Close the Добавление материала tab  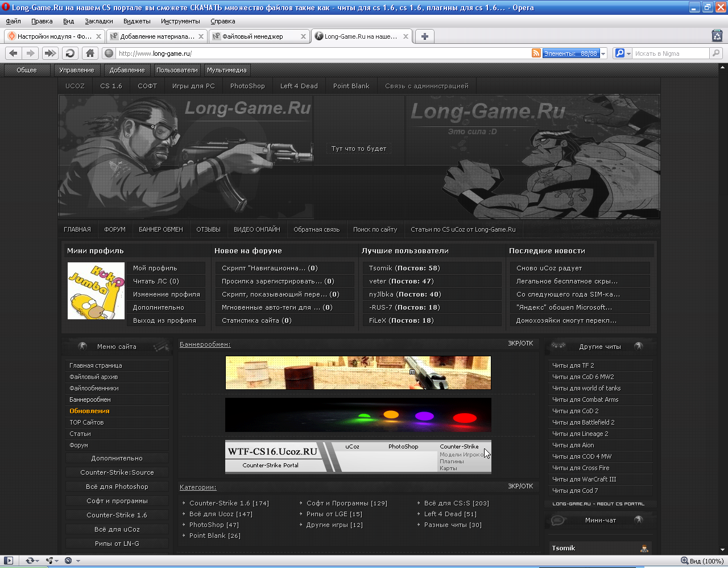point(201,36)
